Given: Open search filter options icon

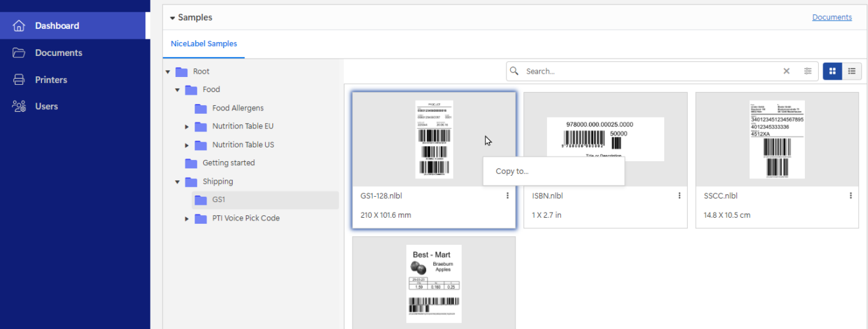Looking at the screenshot, I should click(x=808, y=71).
